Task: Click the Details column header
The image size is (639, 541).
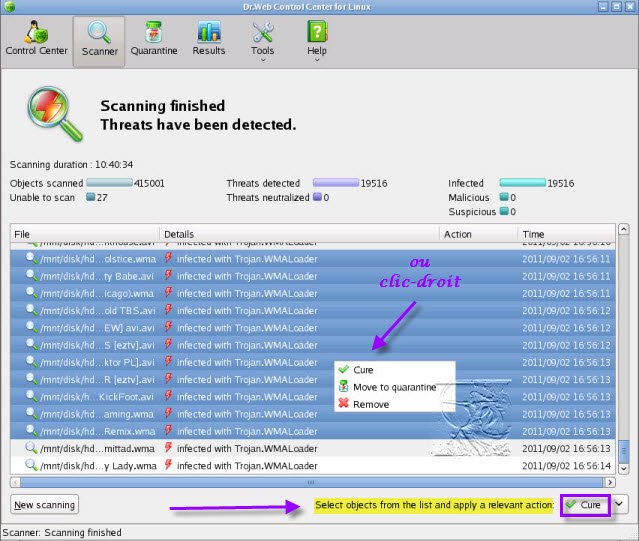Action: [299, 234]
